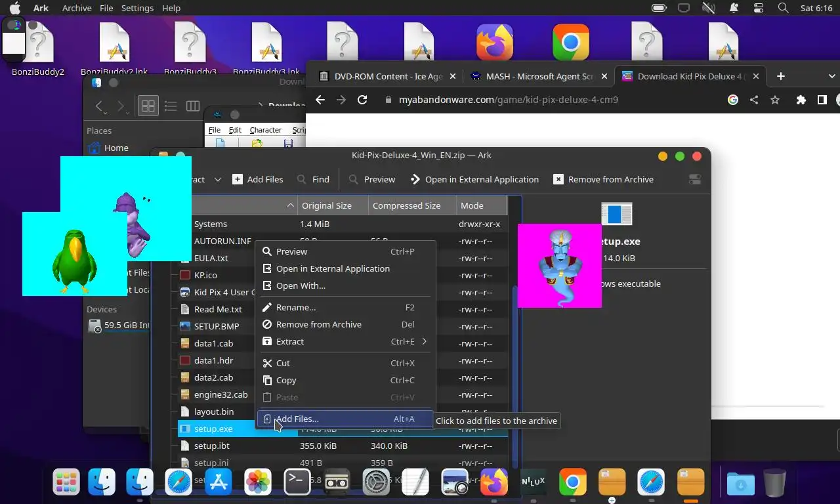Click Add Files in Ark toolbar
Screen dimensions: 840x504
point(258,179)
